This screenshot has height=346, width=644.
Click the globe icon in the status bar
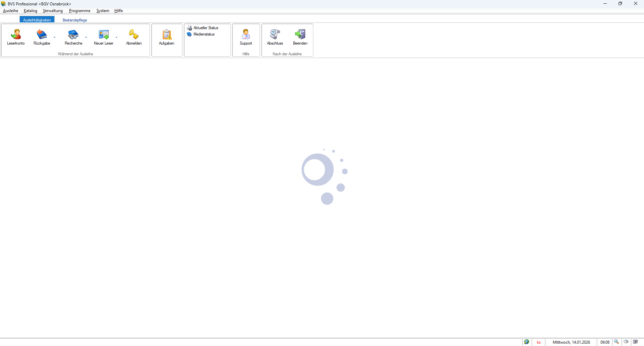click(x=527, y=342)
